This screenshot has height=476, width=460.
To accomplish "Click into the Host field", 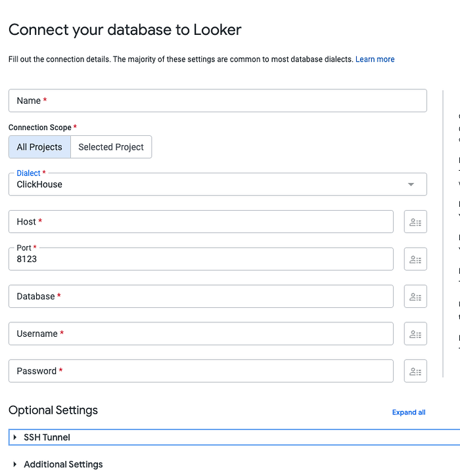I will [201, 222].
